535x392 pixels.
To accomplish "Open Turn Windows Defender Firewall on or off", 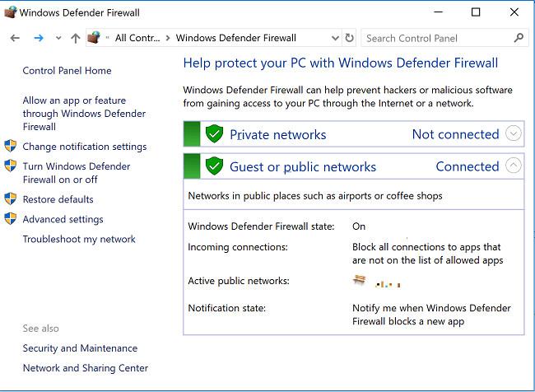I will (77, 173).
